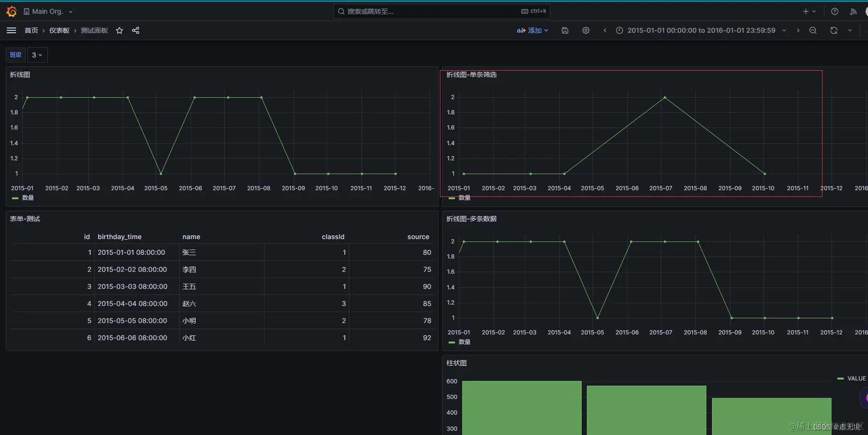Sort table by birthday_time column
Screen dimensions: 868x435
coord(119,237)
